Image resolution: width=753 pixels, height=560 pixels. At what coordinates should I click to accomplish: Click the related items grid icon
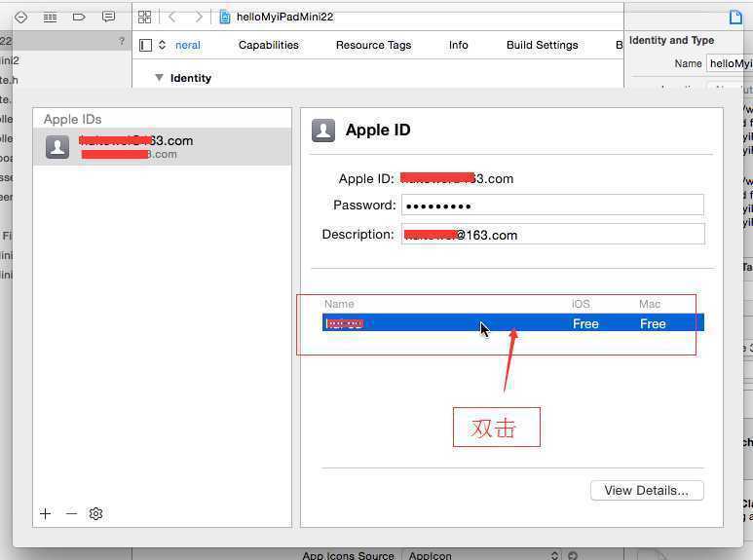pyautogui.click(x=144, y=18)
